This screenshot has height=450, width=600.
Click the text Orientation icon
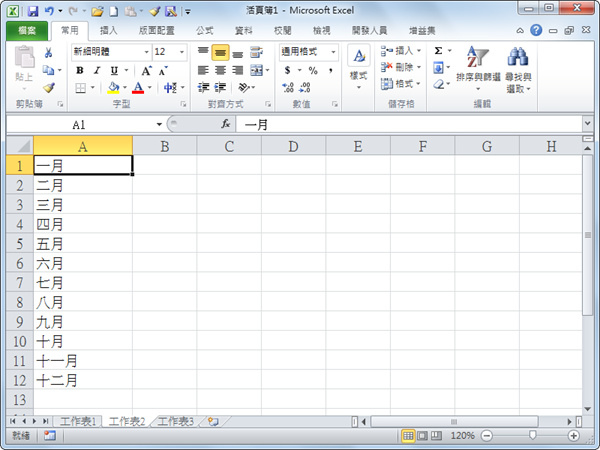tap(244, 88)
